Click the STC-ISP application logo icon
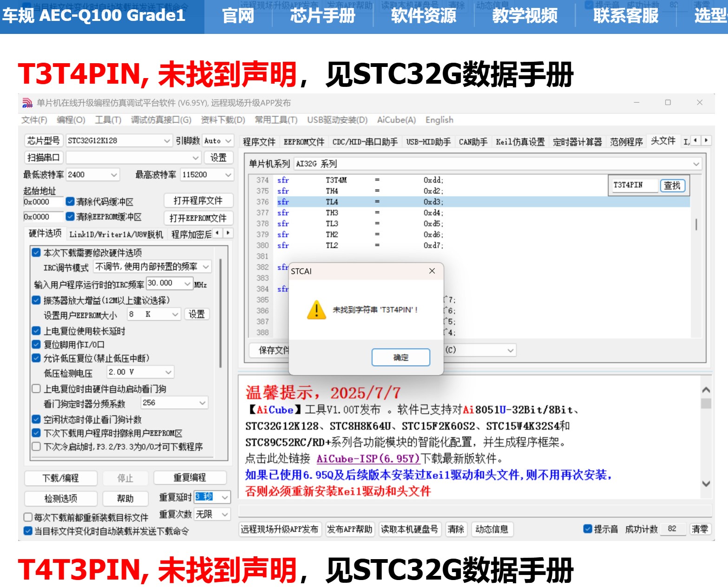 pos(27,103)
